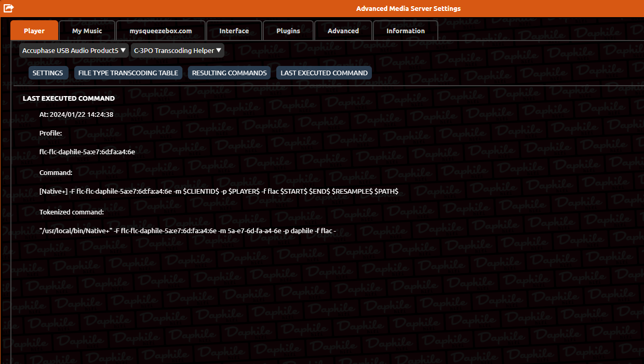Viewport: 644px width, 364px height.
Task: Open the C-3PO Transcoding Helper dropdown
Action: 178,50
